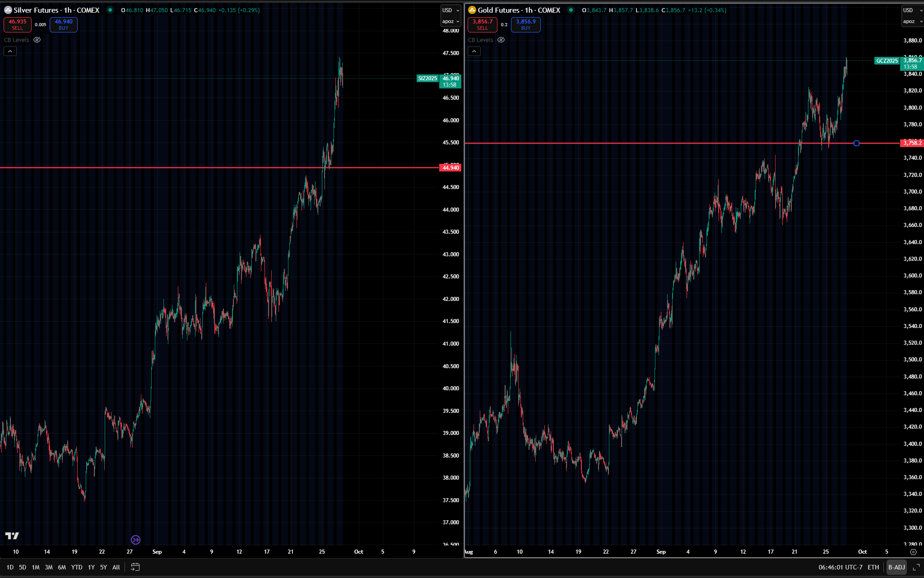
Task: Select the 3M date range tab
Action: 49,567
